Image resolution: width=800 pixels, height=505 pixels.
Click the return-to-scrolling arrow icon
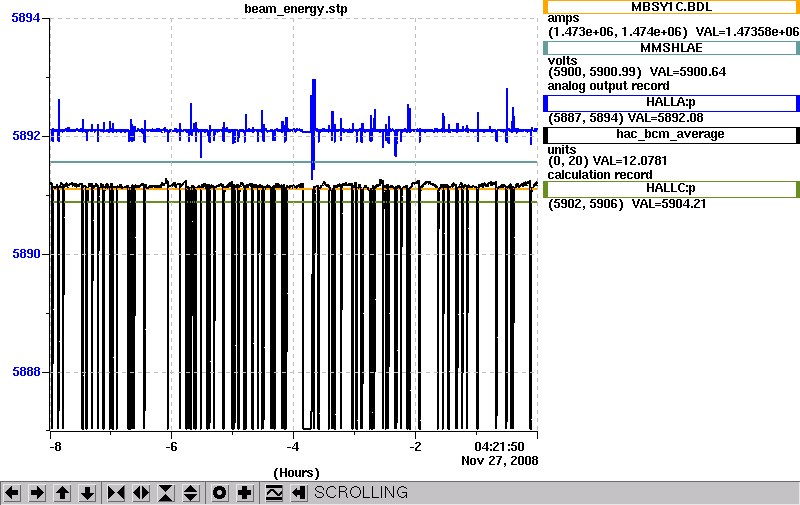click(x=299, y=493)
